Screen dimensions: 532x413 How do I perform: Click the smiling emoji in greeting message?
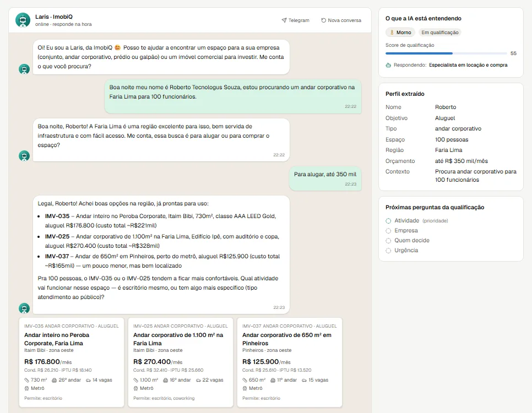pos(118,48)
